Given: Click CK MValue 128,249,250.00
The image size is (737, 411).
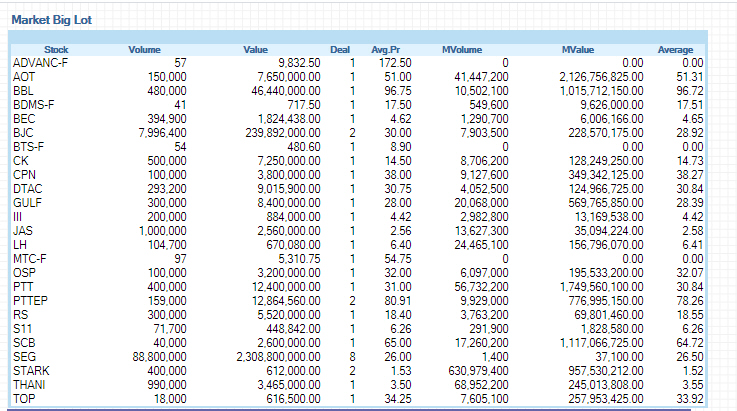Looking at the screenshot, I should click(x=606, y=161).
